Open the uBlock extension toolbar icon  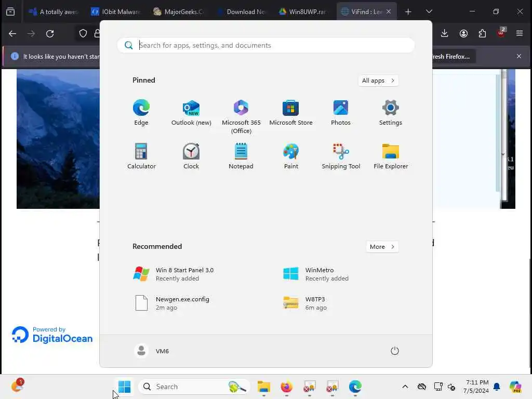[501, 33]
